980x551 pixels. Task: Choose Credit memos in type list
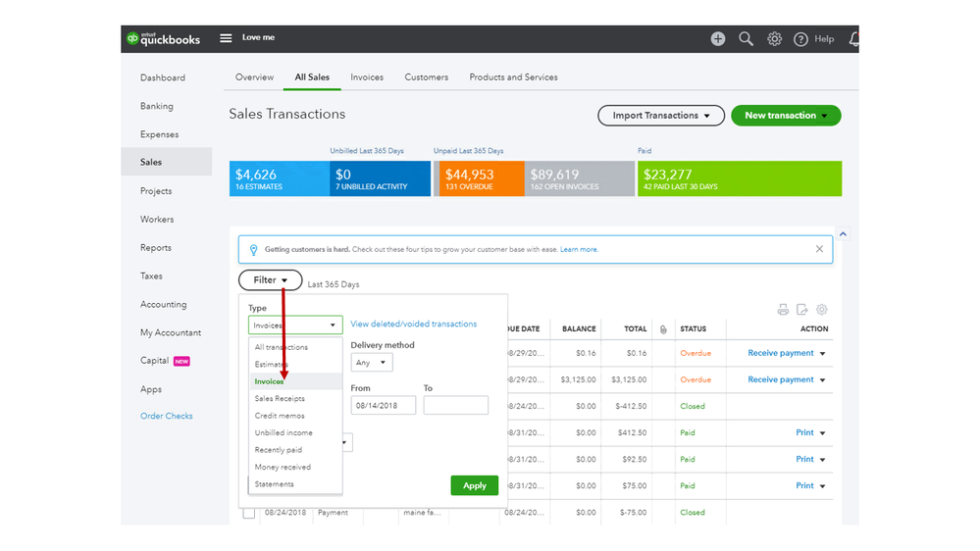[x=295, y=416]
